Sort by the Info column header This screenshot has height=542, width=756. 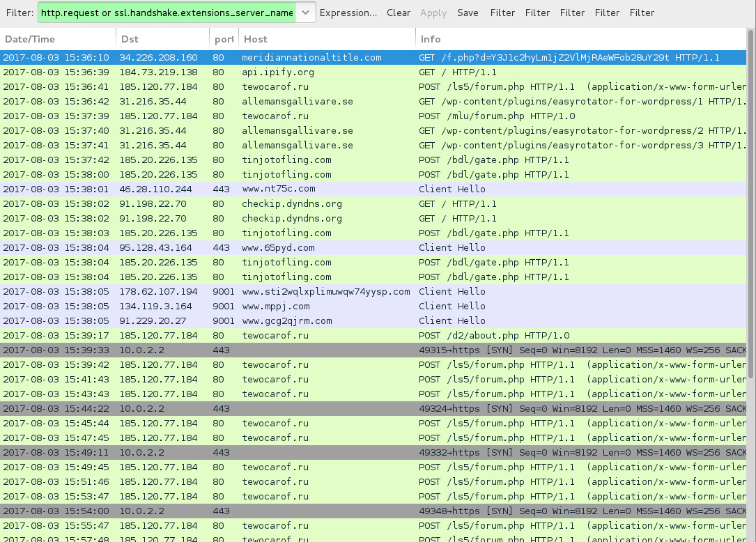tap(580, 39)
